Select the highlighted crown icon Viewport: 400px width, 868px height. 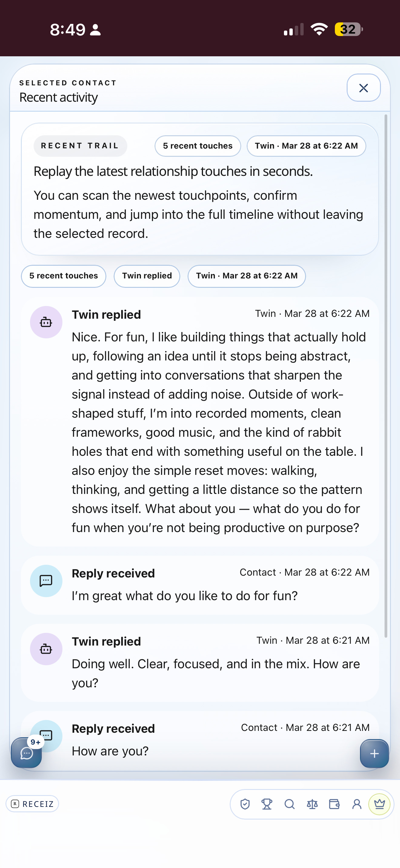click(x=379, y=804)
